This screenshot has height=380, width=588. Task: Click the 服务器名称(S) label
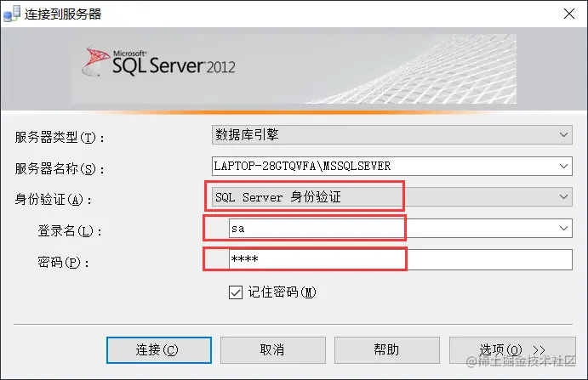[60, 168]
